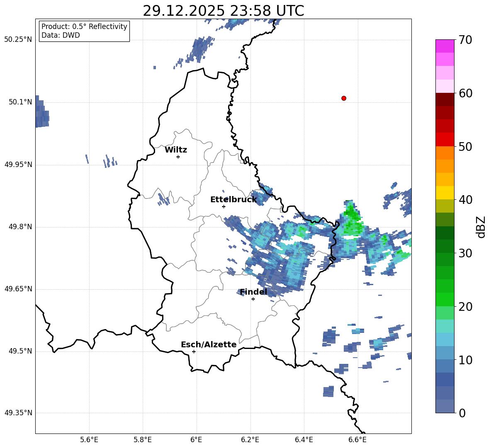The height and width of the screenshot is (448, 491).
Task: Click the Findel location label
Action: [253, 292]
